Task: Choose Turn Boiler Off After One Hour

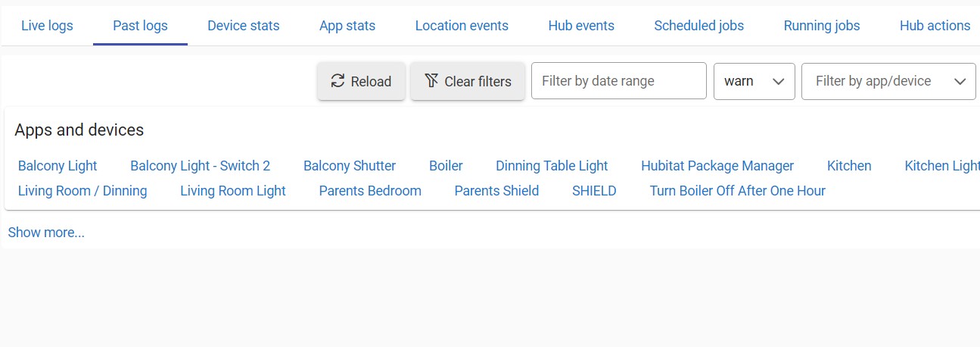Action: click(x=737, y=191)
